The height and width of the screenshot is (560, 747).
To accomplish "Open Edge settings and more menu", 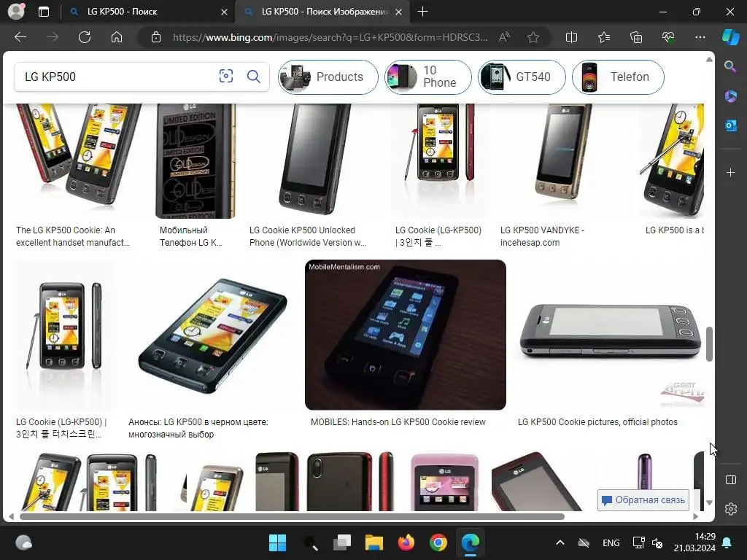I will 700,37.
